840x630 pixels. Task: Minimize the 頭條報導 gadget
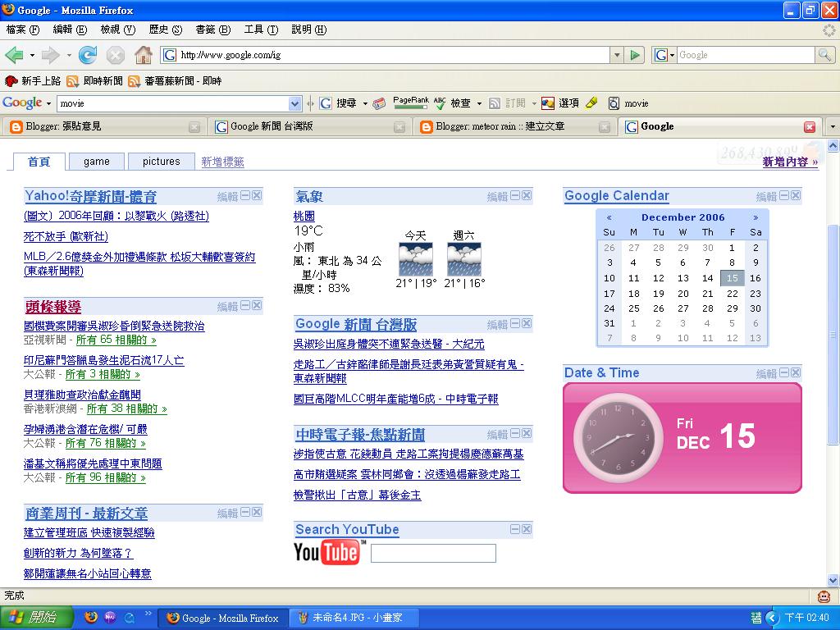point(245,305)
